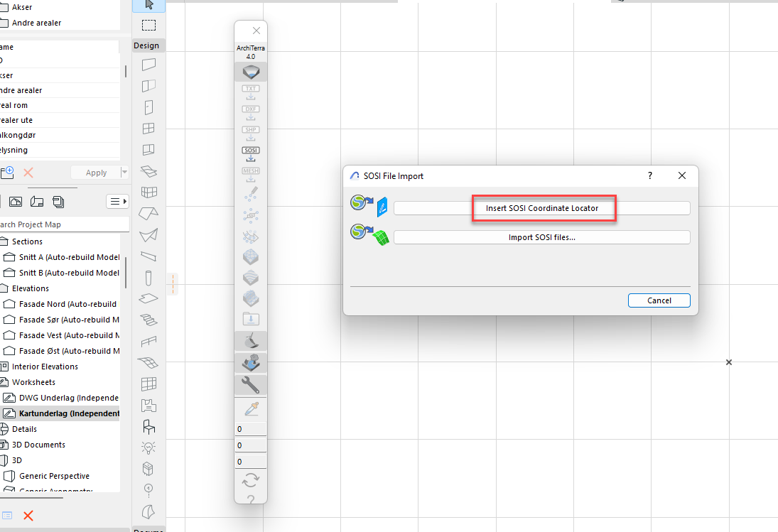
Task: Click Import SOSI files button
Action: coord(541,237)
